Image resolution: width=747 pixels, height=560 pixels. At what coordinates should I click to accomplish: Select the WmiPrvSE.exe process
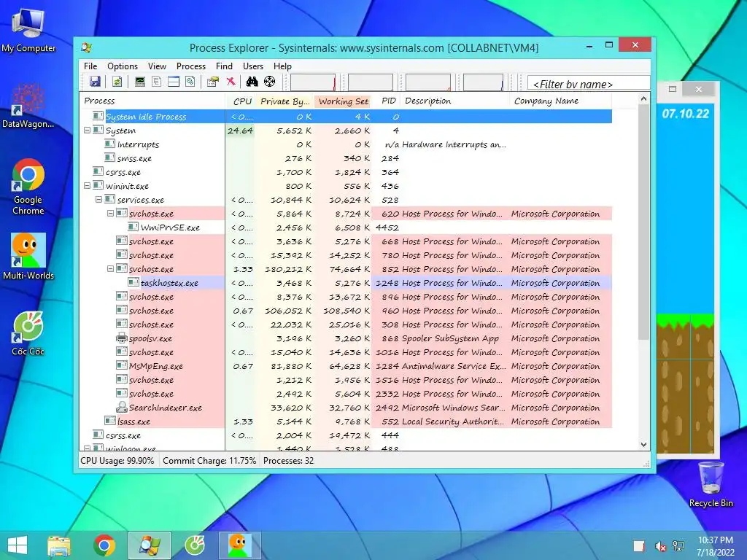tap(346, 227)
